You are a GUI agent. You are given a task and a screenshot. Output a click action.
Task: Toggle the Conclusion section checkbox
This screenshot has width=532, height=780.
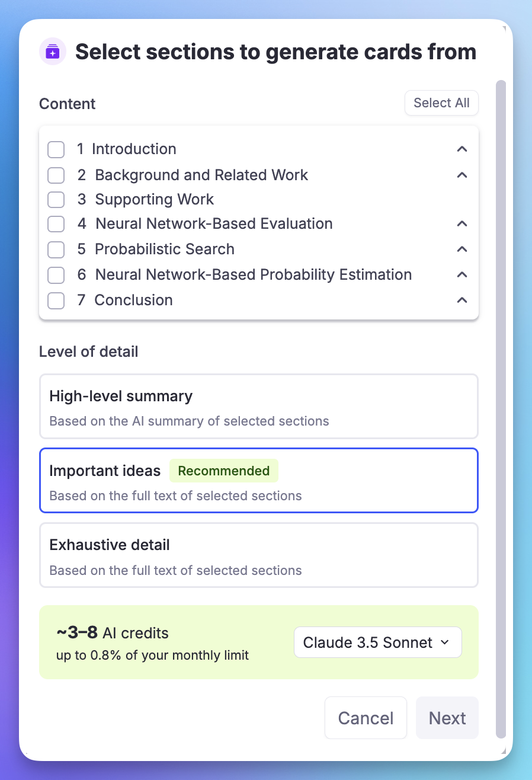56,301
